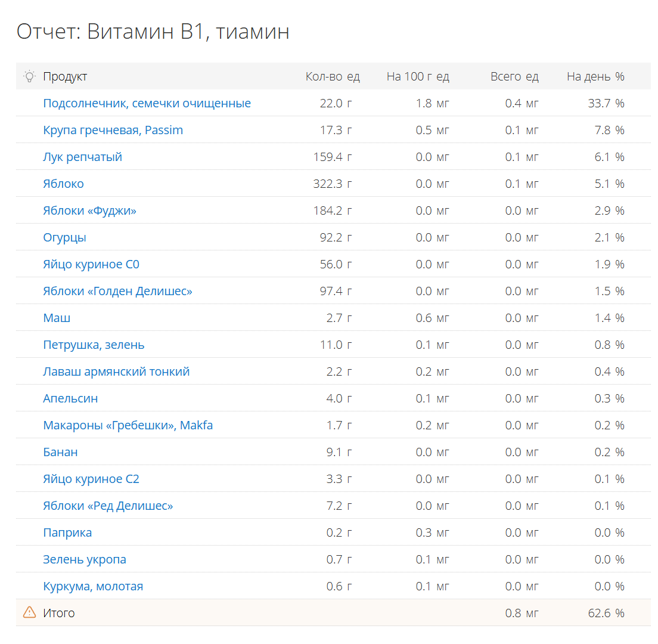Click the 1.8 мг per 100 г value
This screenshot has width=658, height=644.
(x=432, y=103)
